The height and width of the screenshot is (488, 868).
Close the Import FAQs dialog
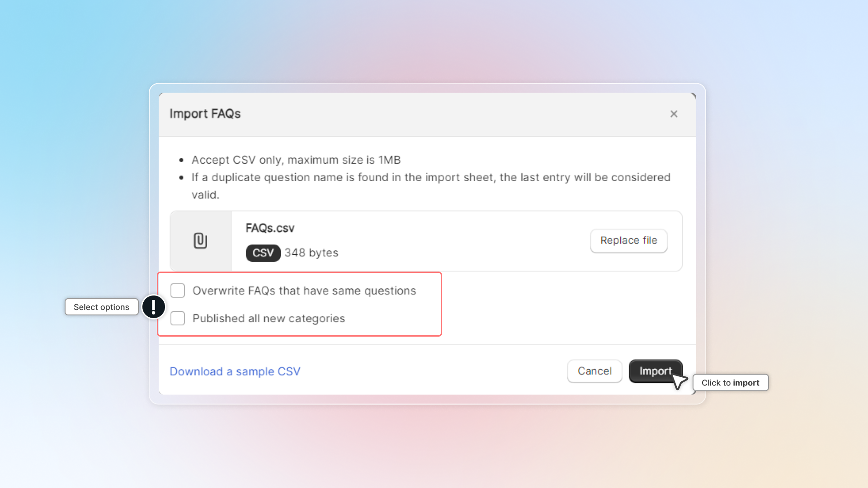674,114
